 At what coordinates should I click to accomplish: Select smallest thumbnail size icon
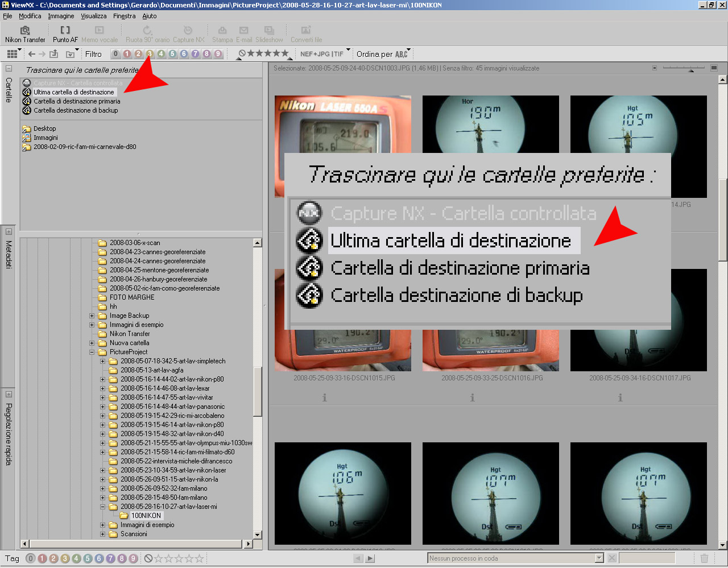point(655,68)
